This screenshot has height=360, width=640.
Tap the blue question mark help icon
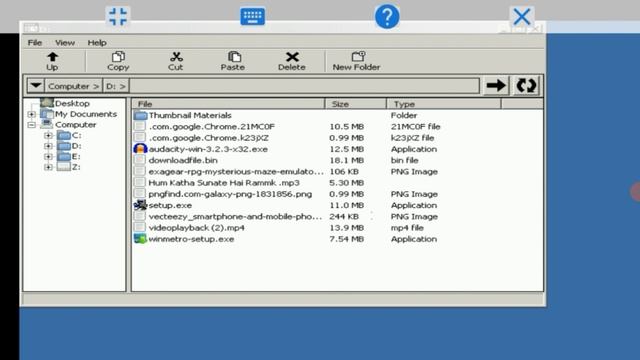pyautogui.click(x=387, y=17)
